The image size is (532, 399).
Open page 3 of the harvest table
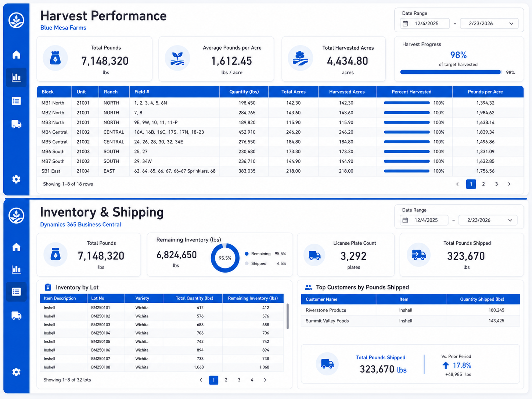pos(496,184)
